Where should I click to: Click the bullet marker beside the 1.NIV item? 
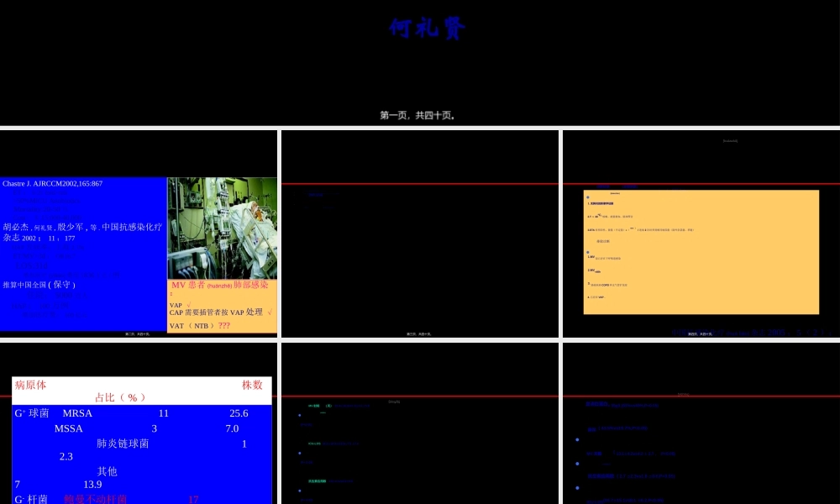tap(587, 252)
